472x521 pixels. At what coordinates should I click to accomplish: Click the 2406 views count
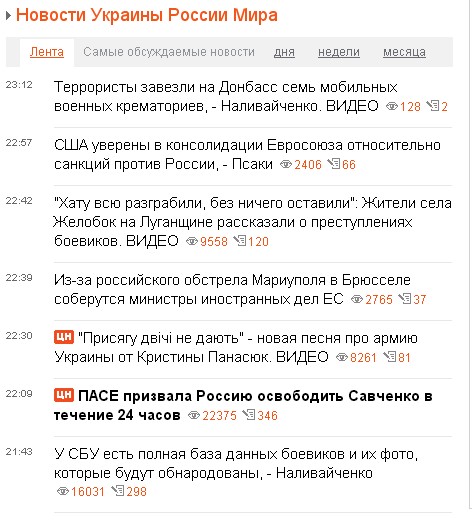[308, 165]
